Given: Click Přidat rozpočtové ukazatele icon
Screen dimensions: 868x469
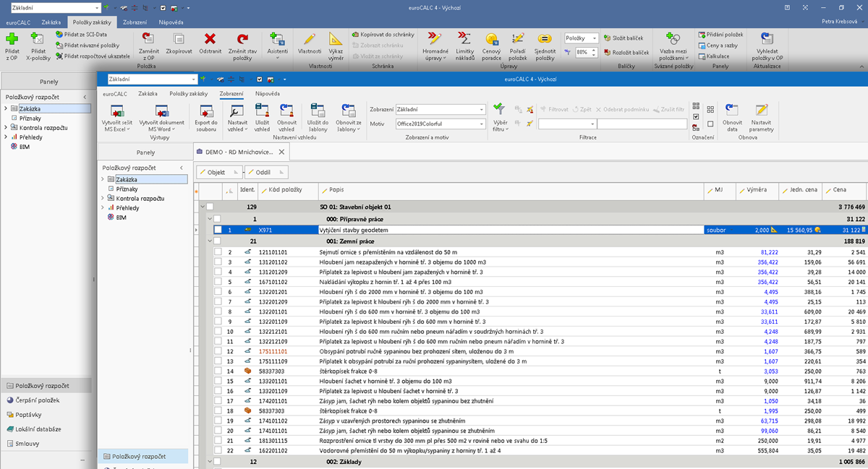Looking at the screenshot, I should [x=59, y=56].
